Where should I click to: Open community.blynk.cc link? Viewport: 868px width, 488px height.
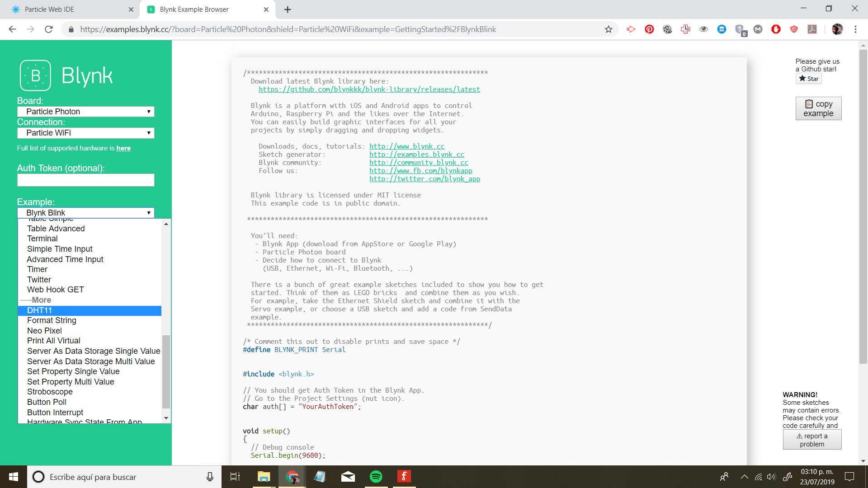[419, 163]
